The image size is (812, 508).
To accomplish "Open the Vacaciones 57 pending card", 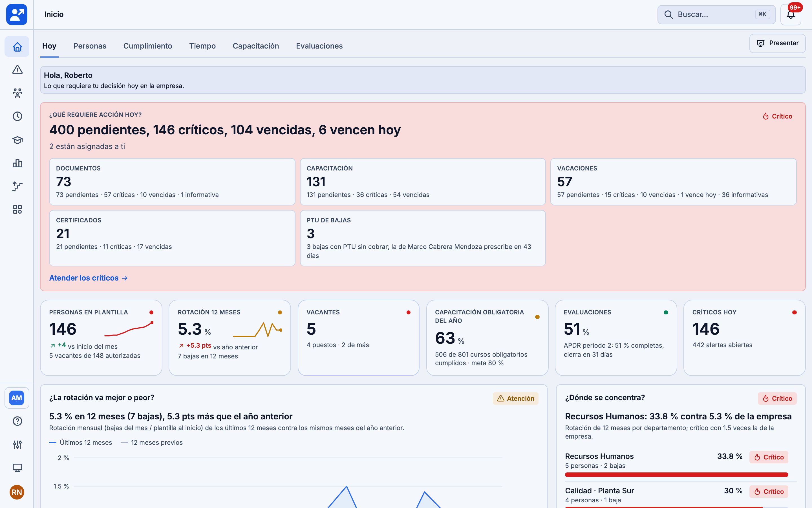I will point(673,182).
